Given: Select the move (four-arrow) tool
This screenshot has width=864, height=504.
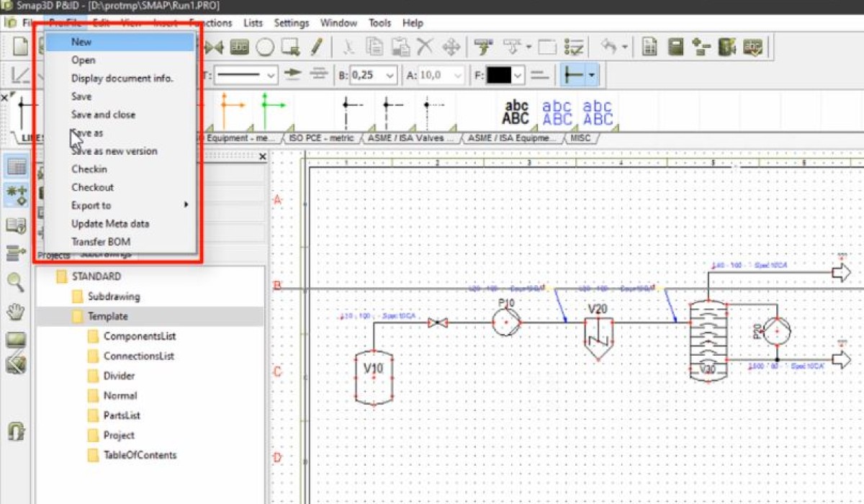Looking at the screenshot, I should pyautogui.click(x=451, y=48).
